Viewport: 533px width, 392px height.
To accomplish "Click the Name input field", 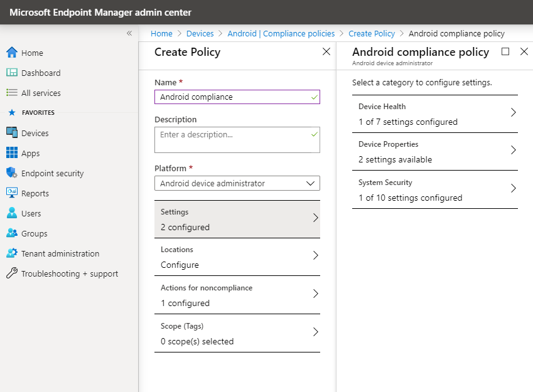I will pos(237,97).
